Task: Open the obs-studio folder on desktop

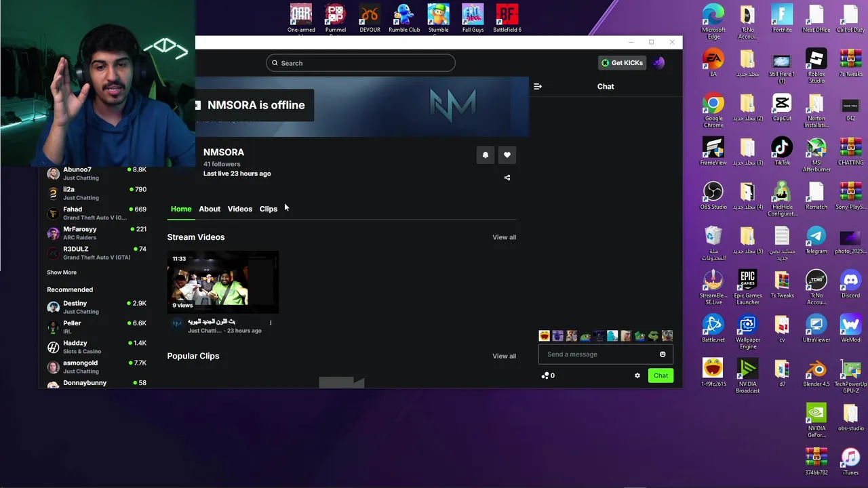Action: tap(850, 418)
